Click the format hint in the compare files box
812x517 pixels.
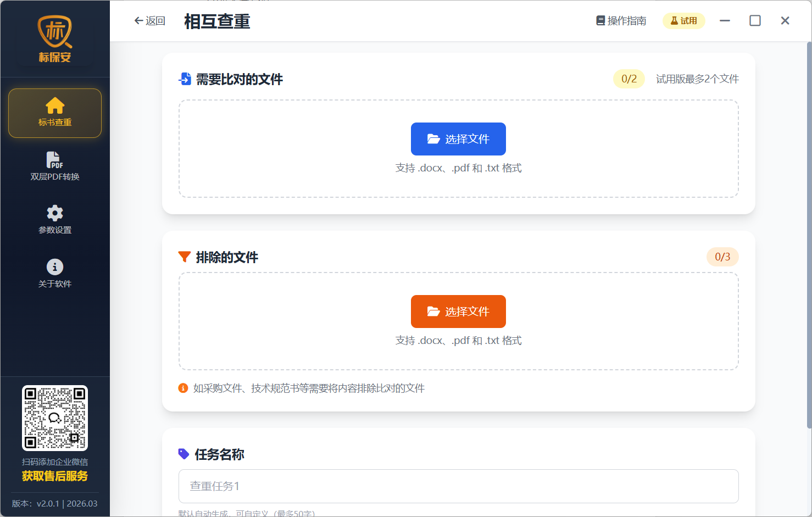(458, 168)
